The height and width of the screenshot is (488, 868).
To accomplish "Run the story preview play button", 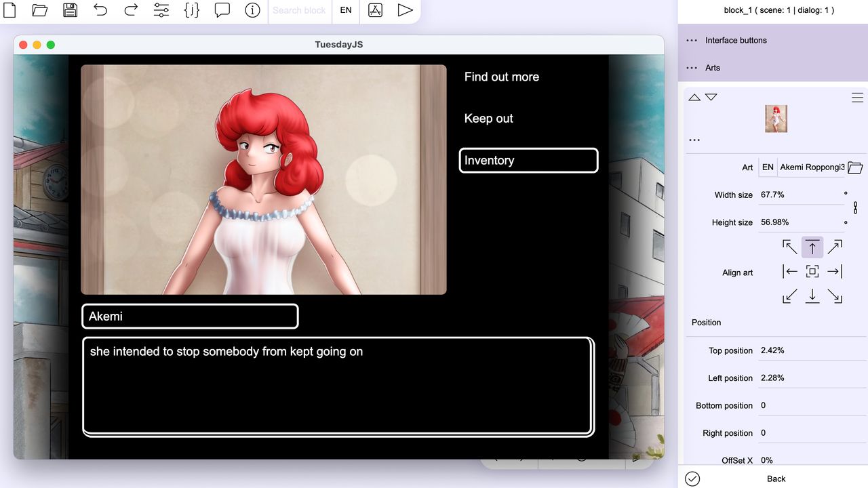I will pyautogui.click(x=405, y=10).
